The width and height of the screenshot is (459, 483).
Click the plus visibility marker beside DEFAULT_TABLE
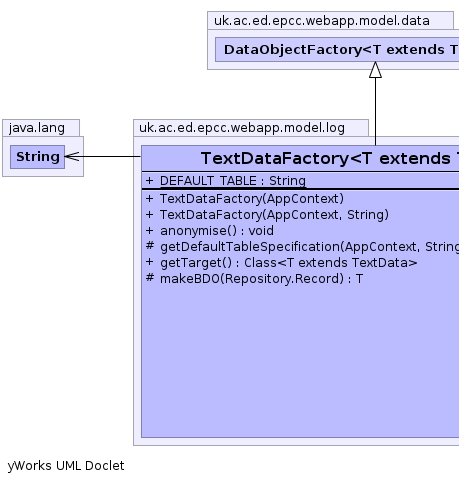pyautogui.click(x=150, y=181)
